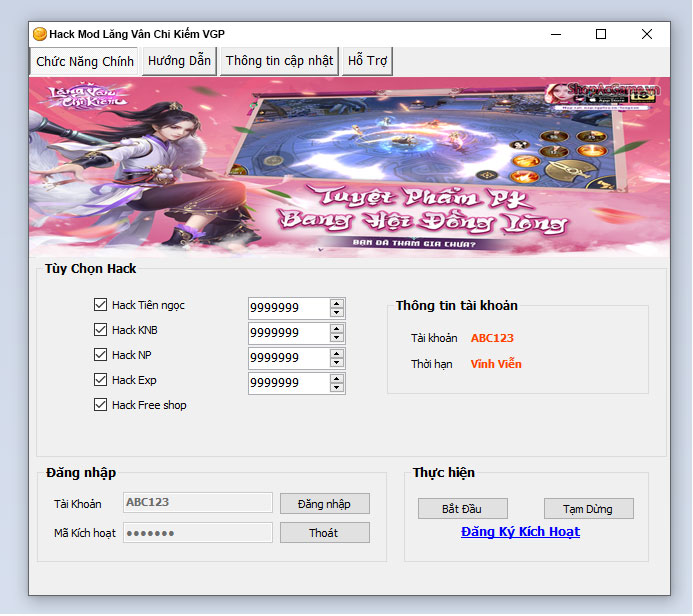Uncheck the Hack Tiên ngọc checkbox
The width and height of the screenshot is (693, 616).
point(100,304)
